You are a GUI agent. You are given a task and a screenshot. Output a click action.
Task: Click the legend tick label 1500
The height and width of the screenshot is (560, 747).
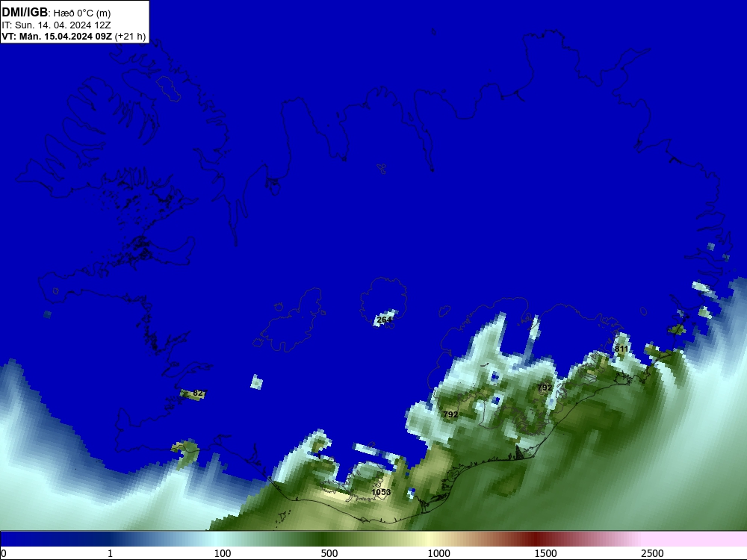[x=545, y=553]
